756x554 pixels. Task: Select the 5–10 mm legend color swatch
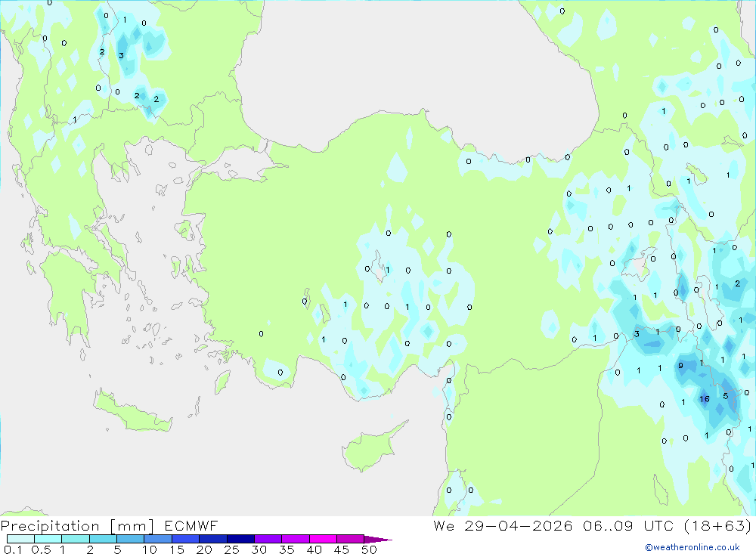pos(131,539)
